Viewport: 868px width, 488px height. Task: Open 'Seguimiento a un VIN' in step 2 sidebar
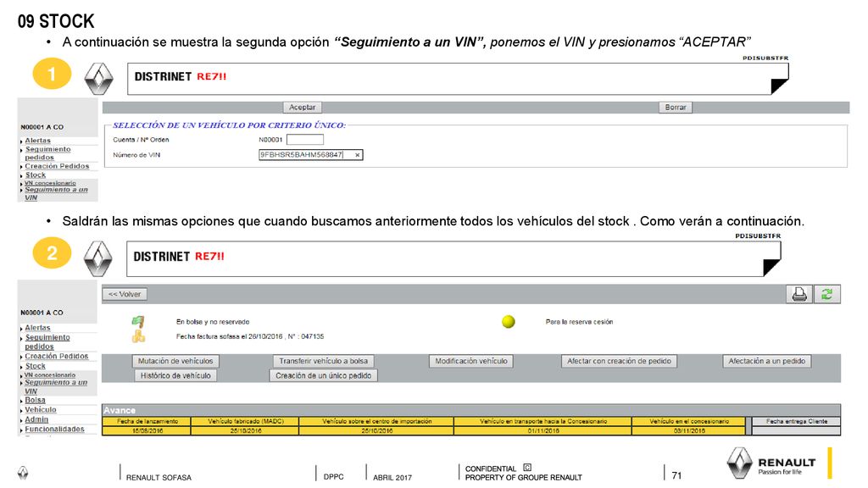56,386
